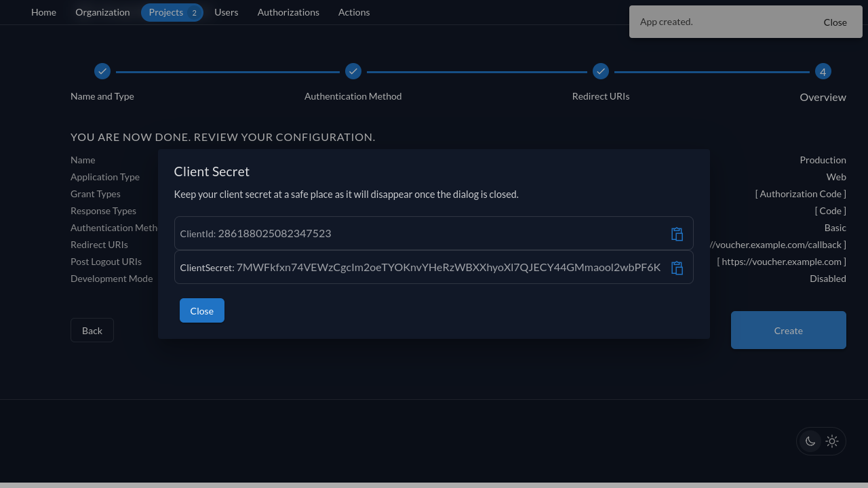Copy the ClientId using the clipboard icon
Image resolution: width=868 pixels, height=488 pixels.
(x=677, y=233)
